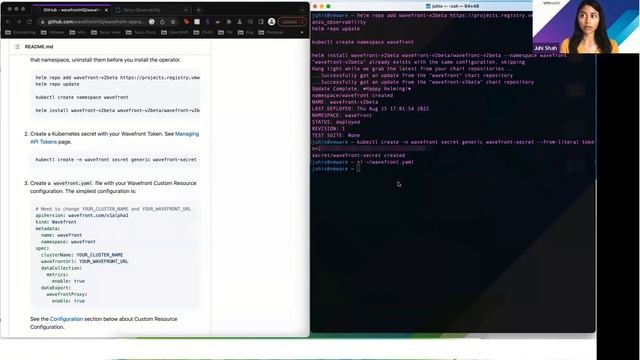Viewport: 640px width, 360px height.
Task: Show more bookmarks overflow
Action: [302, 32]
